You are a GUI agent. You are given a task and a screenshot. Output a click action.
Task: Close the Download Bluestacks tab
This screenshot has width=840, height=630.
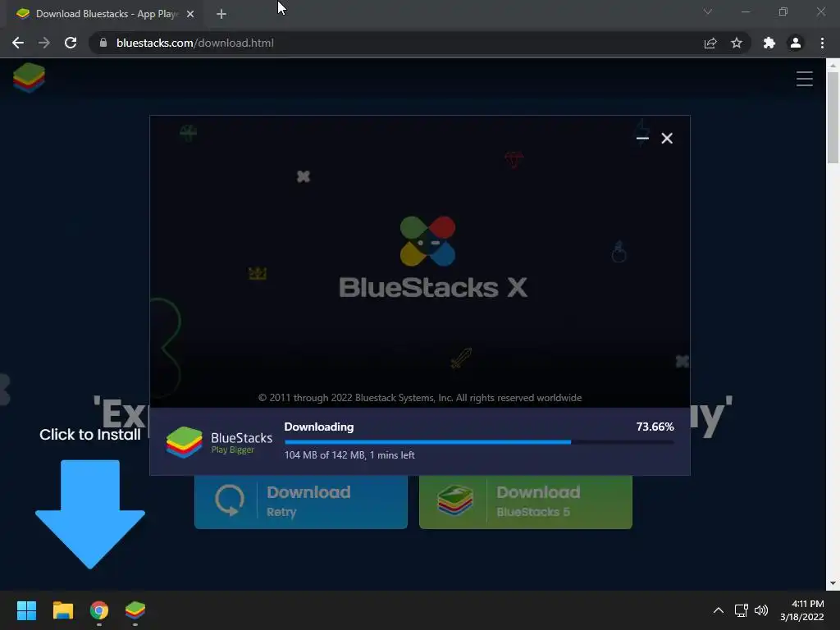pyautogui.click(x=190, y=14)
